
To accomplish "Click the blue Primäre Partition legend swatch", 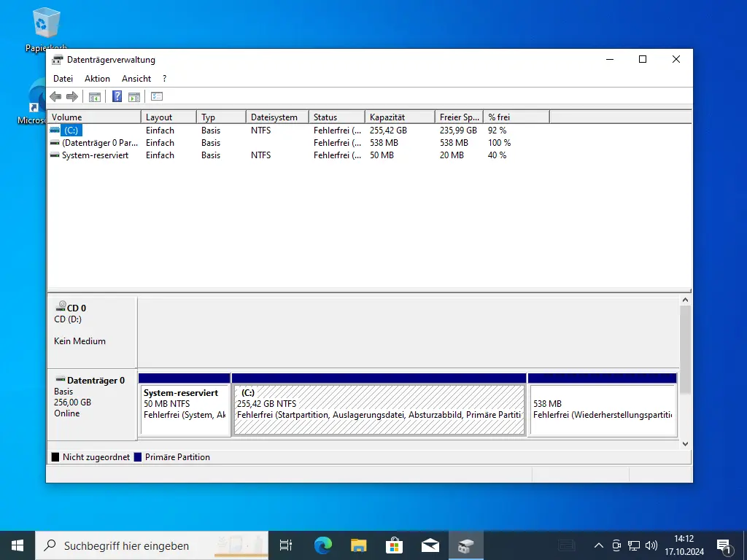I will [138, 457].
